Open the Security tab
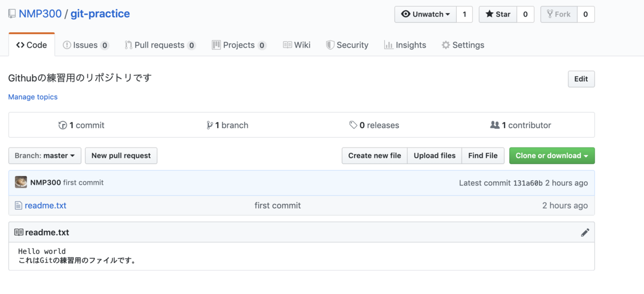The width and height of the screenshot is (644, 294). [347, 45]
